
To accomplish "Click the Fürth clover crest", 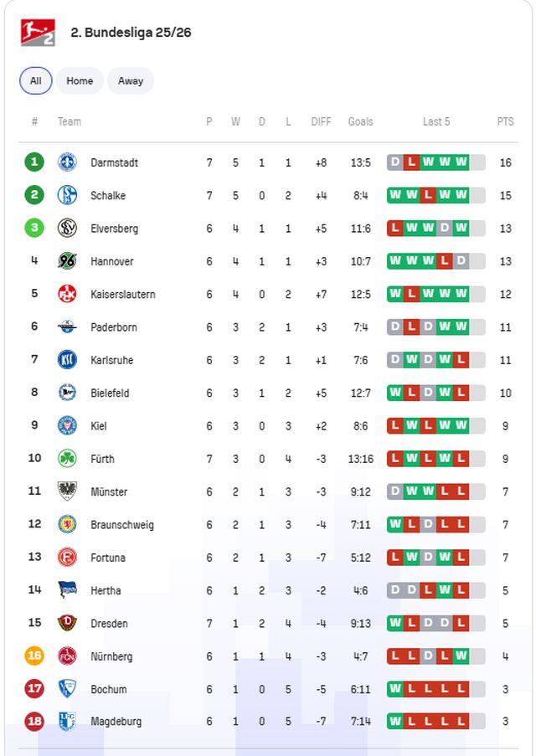I will pyautogui.click(x=67, y=459).
